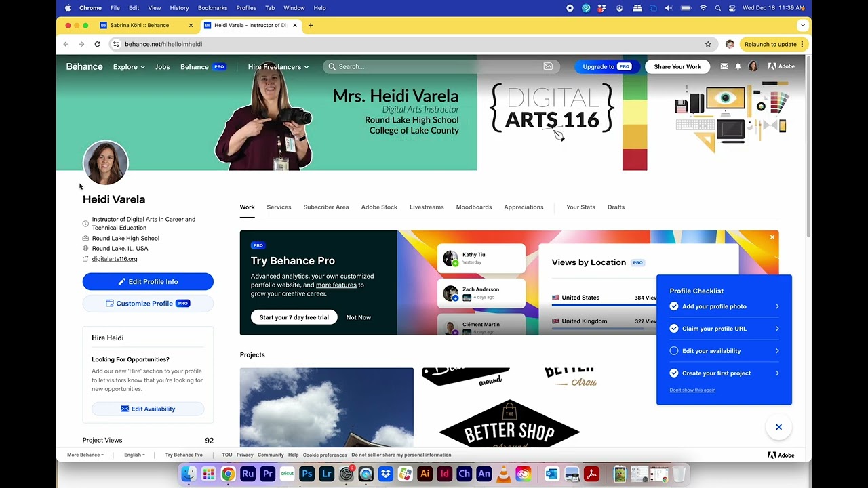Switch to Sabrina Köhl Behance browser tab

(146, 25)
